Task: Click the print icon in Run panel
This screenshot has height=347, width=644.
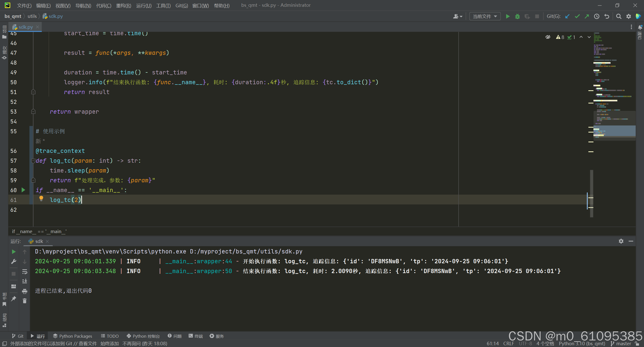Action: pos(24,291)
